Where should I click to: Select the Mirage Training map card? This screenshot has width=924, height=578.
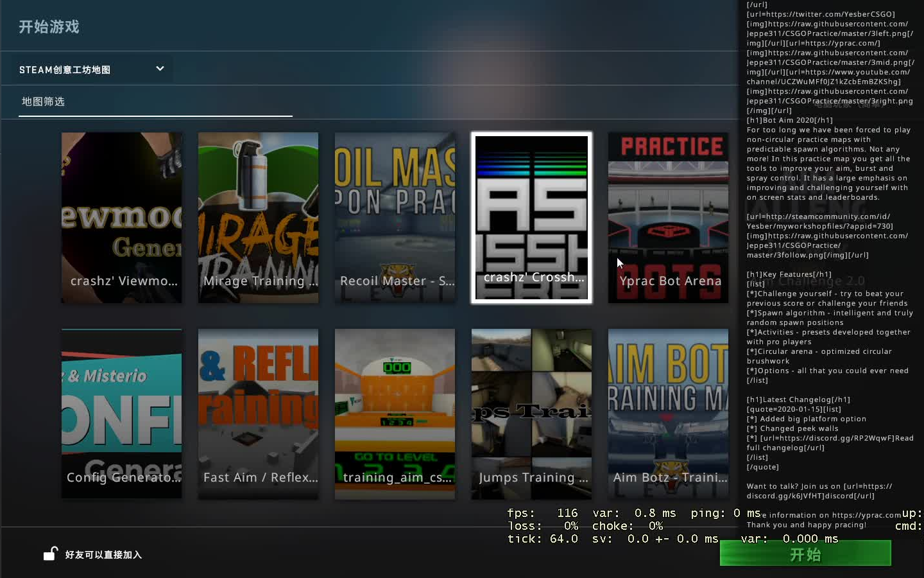pyautogui.click(x=258, y=218)
